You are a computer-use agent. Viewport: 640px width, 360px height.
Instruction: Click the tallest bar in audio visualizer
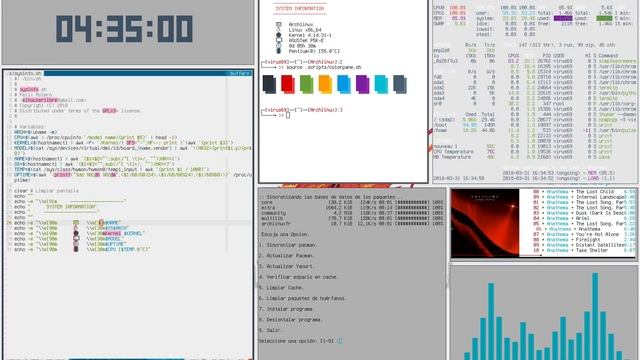coord(595,316)
